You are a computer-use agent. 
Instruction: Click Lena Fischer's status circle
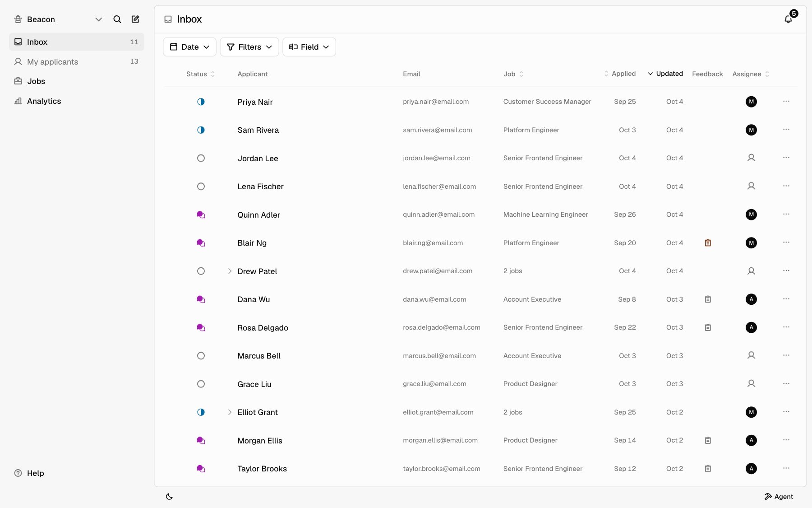(x=201, y=186)
